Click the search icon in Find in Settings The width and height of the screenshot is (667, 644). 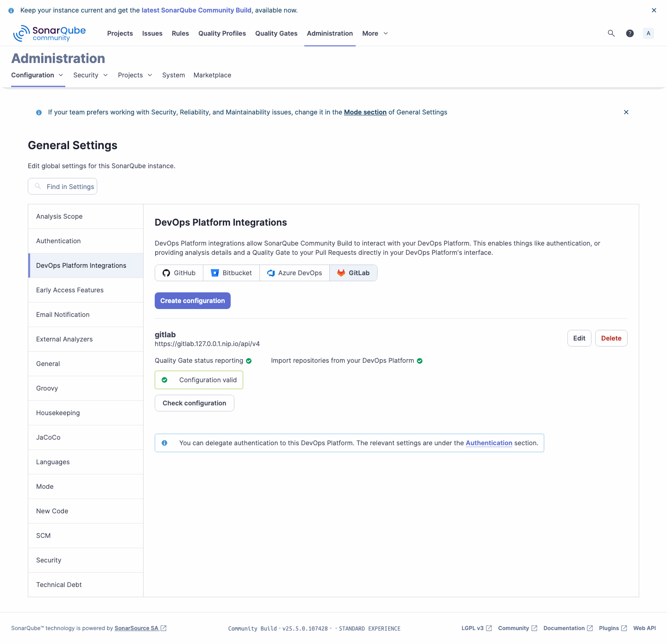[x=38, y=186]
